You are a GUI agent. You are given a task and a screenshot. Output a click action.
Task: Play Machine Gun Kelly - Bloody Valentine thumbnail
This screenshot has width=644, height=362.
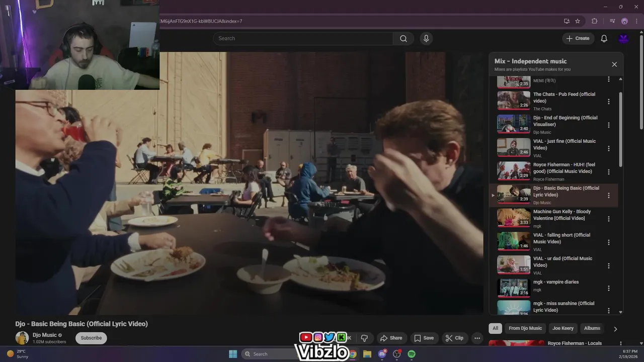coord(514,218)
